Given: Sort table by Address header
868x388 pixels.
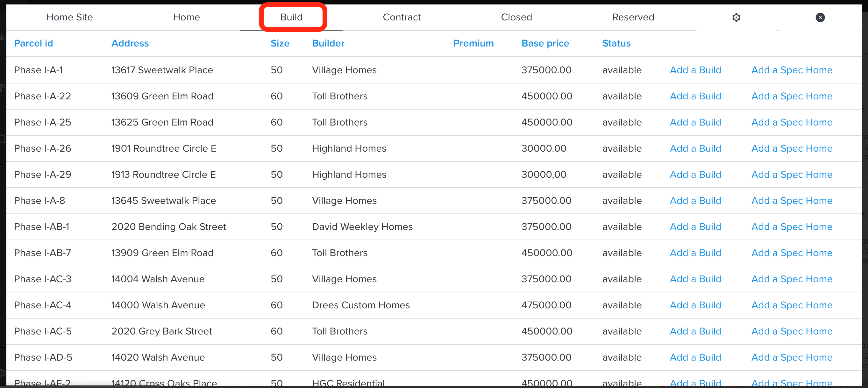Looking at the screenshot, I should coord(130,43).
